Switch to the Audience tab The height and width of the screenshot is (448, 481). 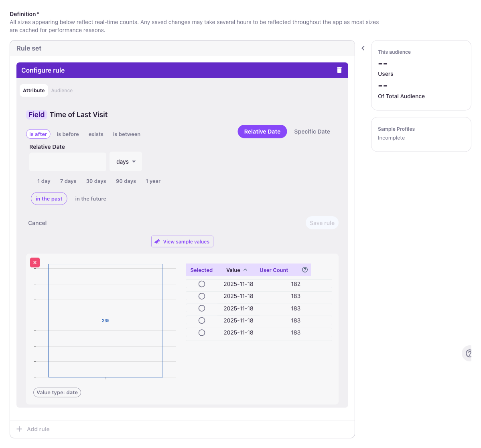[62, 91]
